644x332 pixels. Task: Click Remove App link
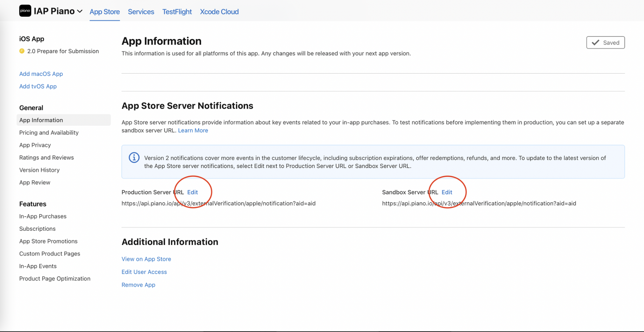click(x=138, y=285)
